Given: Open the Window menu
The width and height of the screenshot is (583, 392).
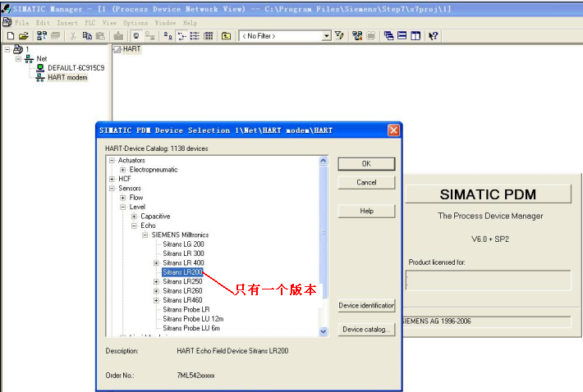Looking at the screenshot, I should click(165, 23).
